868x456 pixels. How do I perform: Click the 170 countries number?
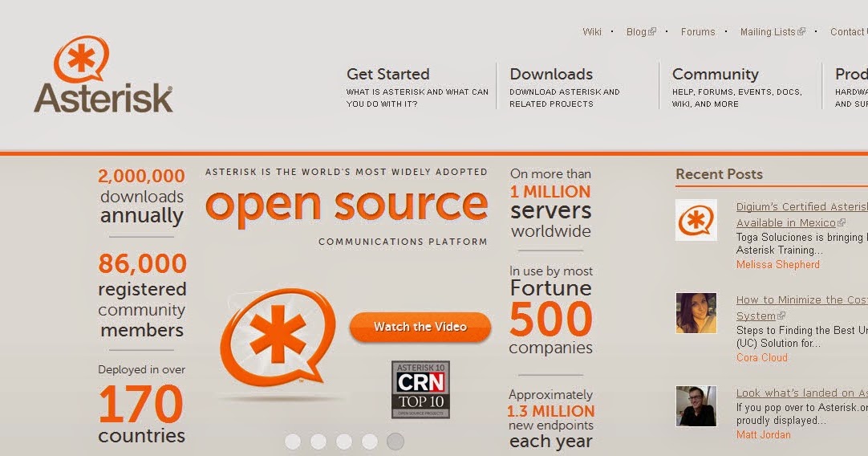click(140, 404)
